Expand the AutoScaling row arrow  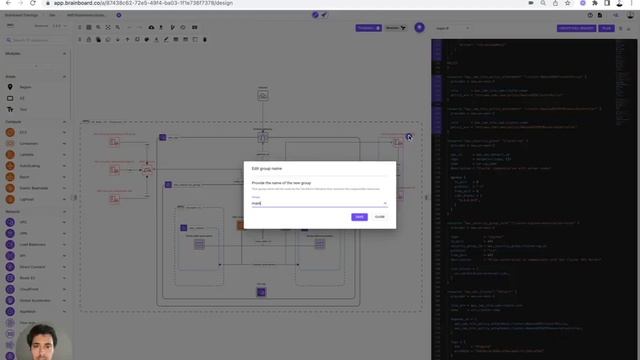64,166
